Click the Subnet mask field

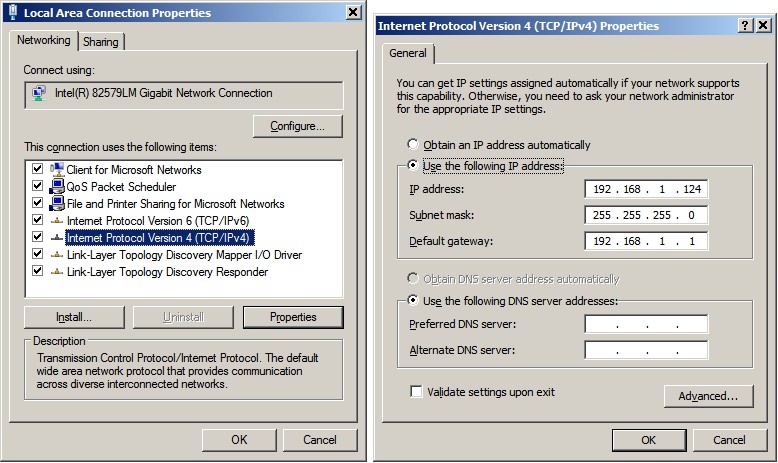[x=646, y=215]
